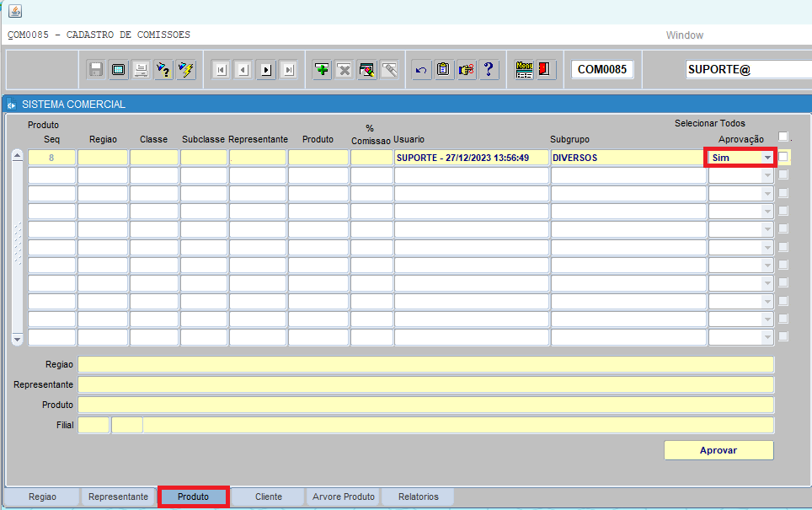
Task: Open the clipboard list icon
Action: (x=443, y=69)
